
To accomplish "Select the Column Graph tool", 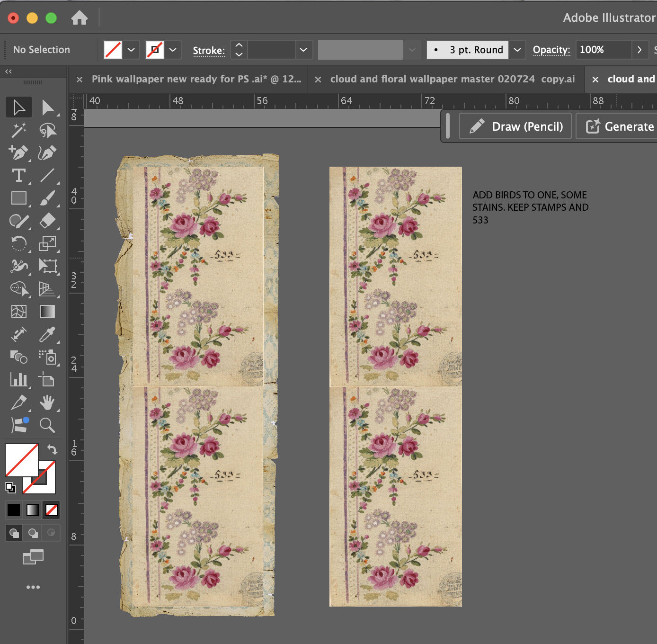I will pyautogui.click(x=19, y=380).
